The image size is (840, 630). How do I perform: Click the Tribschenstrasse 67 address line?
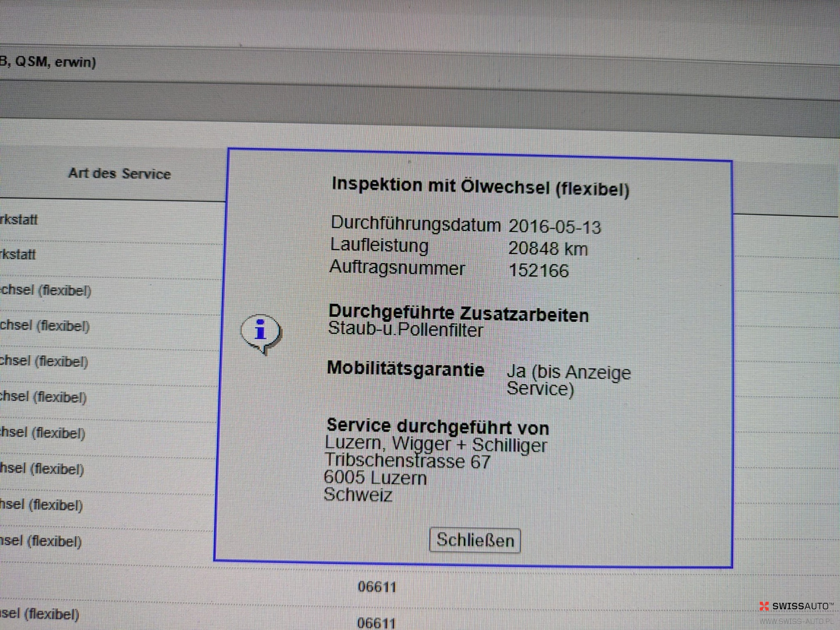point(407,461)
